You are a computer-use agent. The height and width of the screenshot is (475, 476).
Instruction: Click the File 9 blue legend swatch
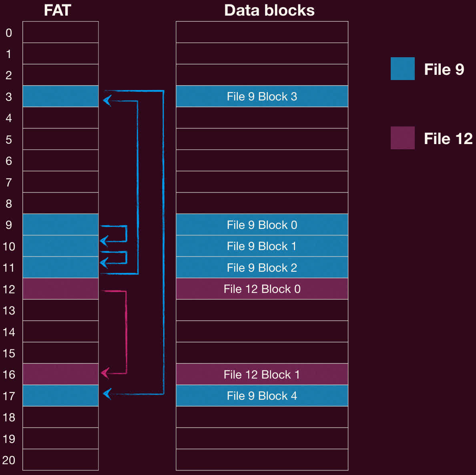pos(402,69)
